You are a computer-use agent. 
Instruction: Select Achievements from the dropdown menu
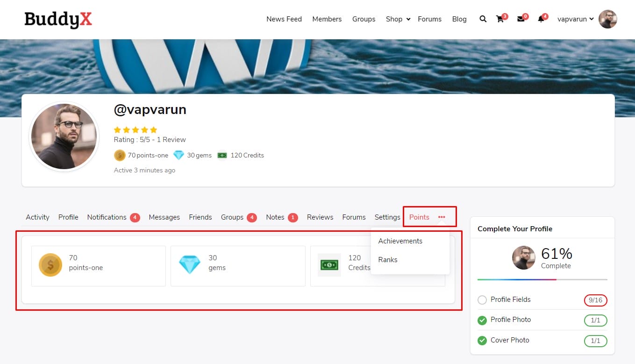pos(400,241)
